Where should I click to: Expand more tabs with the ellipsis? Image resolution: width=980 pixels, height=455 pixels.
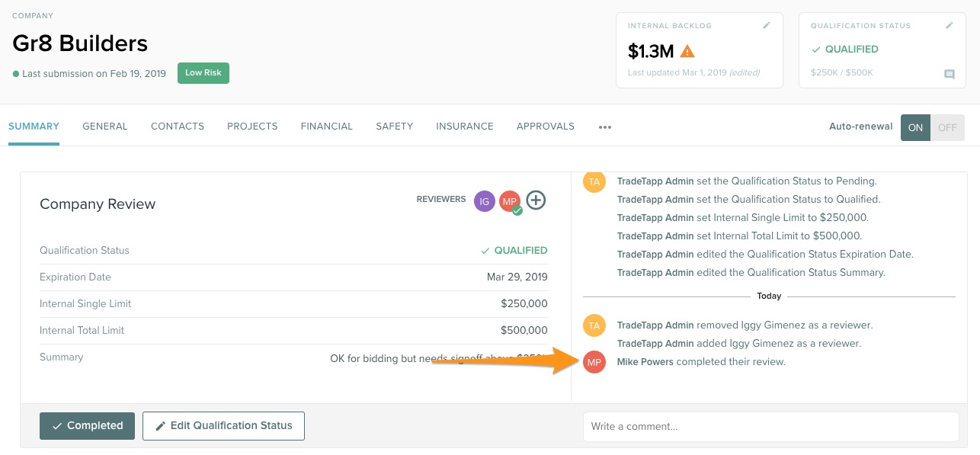pos(605,127)
